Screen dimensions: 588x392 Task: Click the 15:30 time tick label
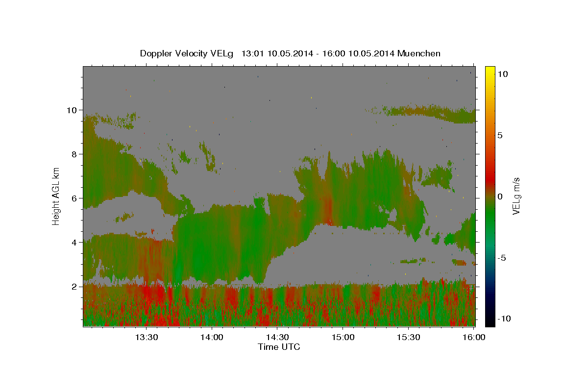[x=409, y=337]
